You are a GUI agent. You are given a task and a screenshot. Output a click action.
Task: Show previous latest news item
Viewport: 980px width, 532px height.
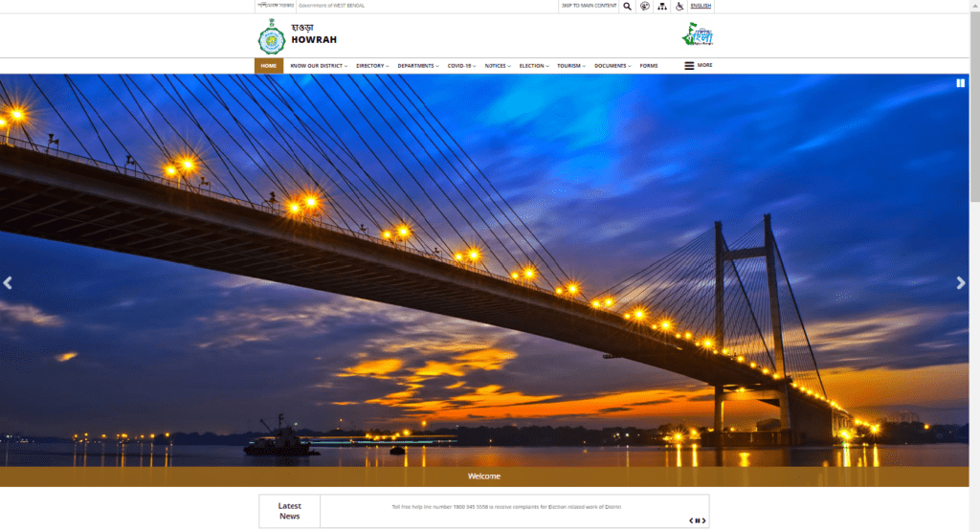691,521
